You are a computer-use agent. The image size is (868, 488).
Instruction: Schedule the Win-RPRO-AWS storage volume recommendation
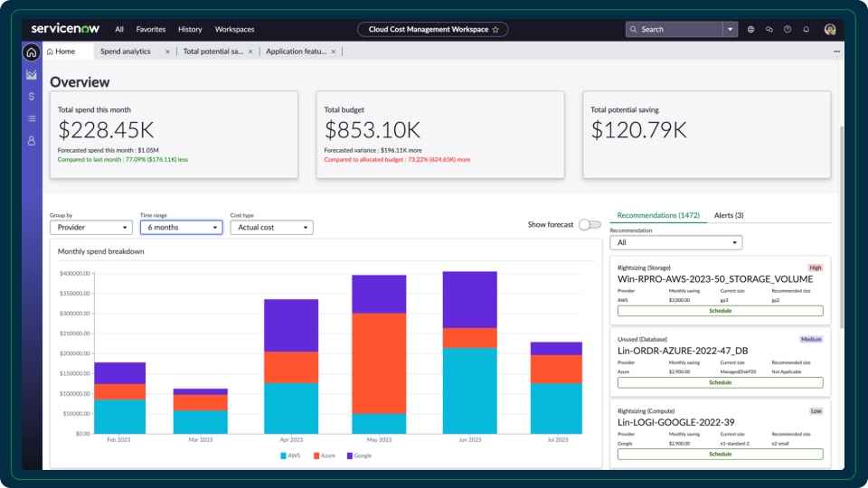click(x=720, y=311)
